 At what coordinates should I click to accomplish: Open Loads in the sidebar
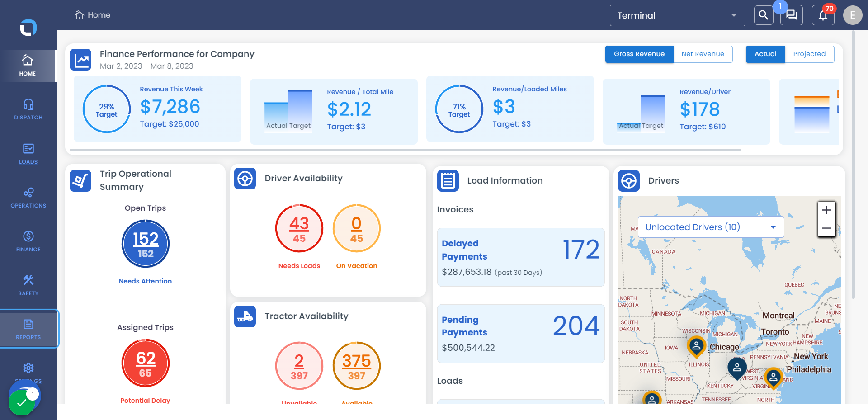click(x=28, y=154)
